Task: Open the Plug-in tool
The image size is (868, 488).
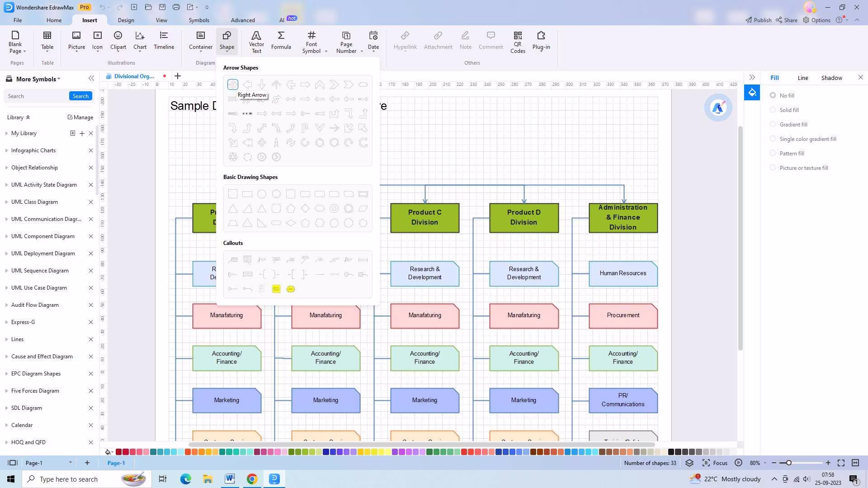Action: (541, 40)
